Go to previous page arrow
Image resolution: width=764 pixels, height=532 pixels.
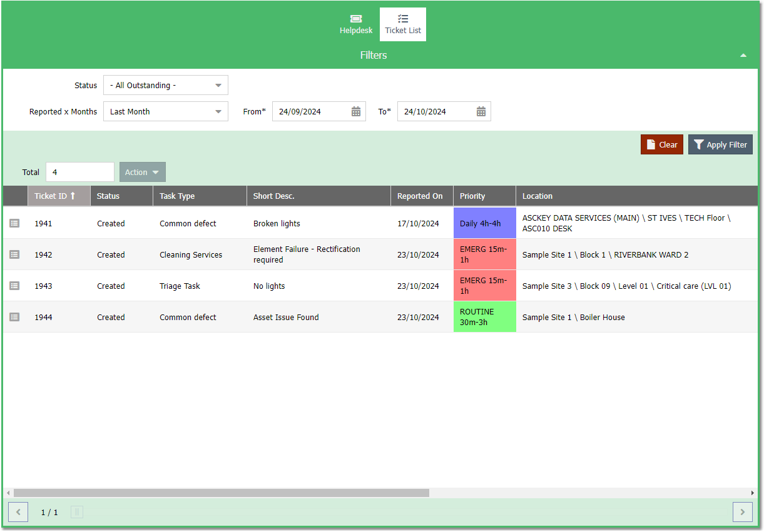click(x=18, y=512)
